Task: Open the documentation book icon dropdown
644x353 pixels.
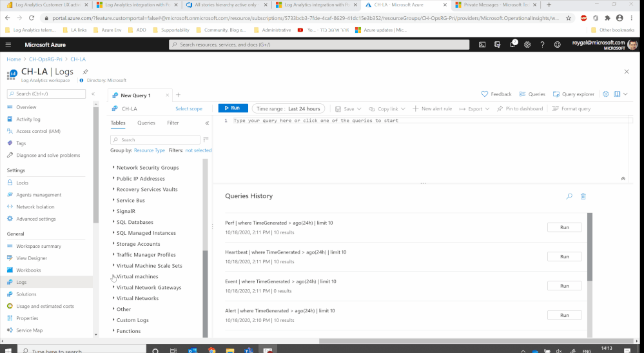Action: point(620,94)
